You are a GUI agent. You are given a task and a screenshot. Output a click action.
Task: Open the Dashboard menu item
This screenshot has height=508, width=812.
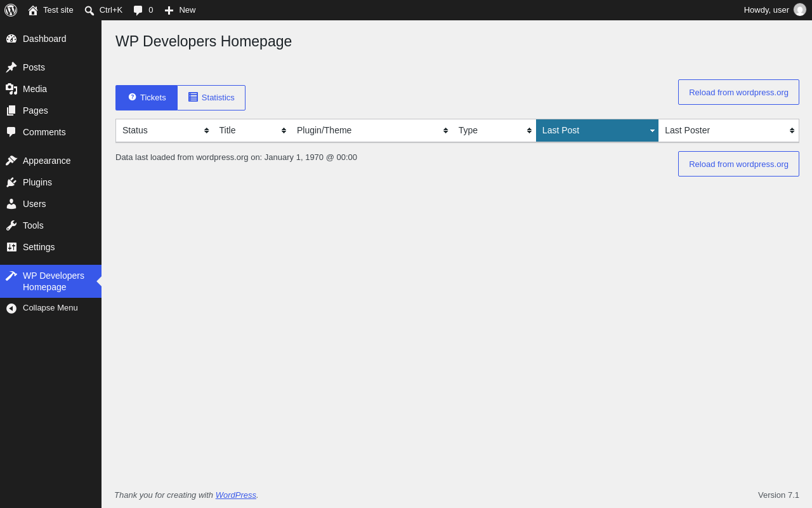coord(51,39)
